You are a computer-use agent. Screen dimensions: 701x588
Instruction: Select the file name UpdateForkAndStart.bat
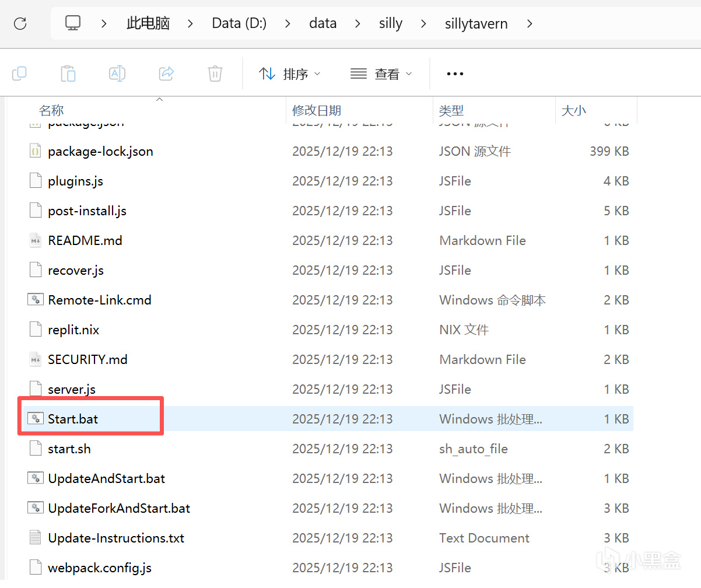[x=119, y=508]
